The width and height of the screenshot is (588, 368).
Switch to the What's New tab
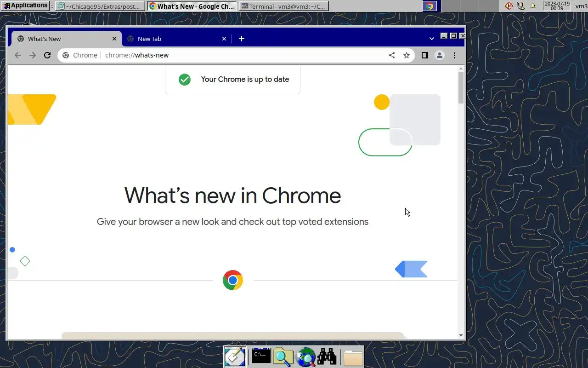pos(66,39)
